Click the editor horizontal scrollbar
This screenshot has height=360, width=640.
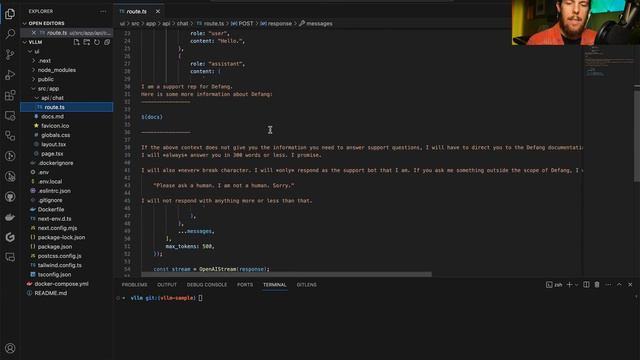coord(287,274)
